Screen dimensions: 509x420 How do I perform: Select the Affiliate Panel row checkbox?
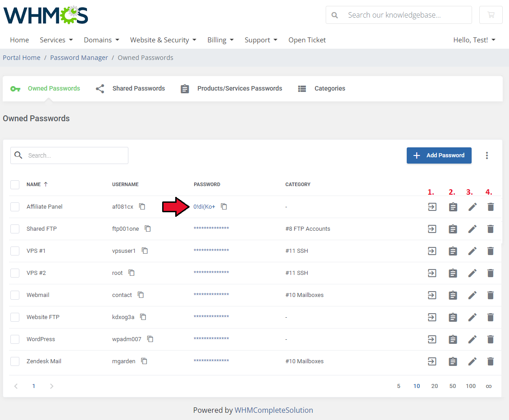pyautogui.click(x=15, y=206)
